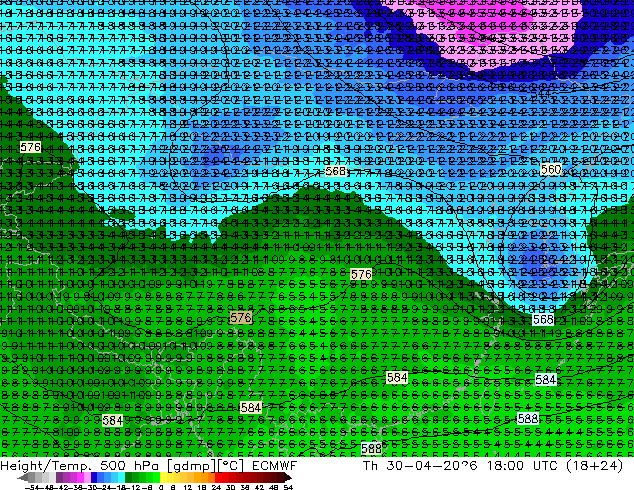Click the 568 label on the cyan area
The width and height of the screenshot is (634, 490).
336,171
